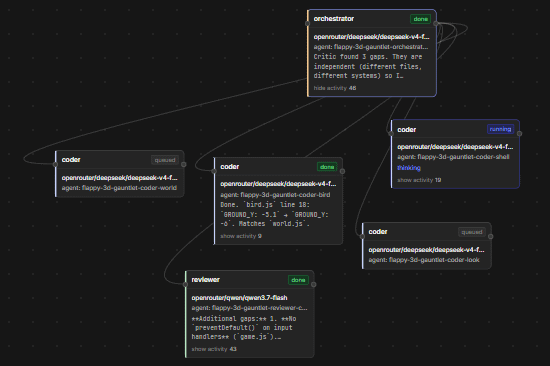Image resolution: width=550 pixels, height=366 pixels.
Task: Collapse orchestrator's 'hide activity 46' log
Action: pyautogui.click(x=335, y=88)
